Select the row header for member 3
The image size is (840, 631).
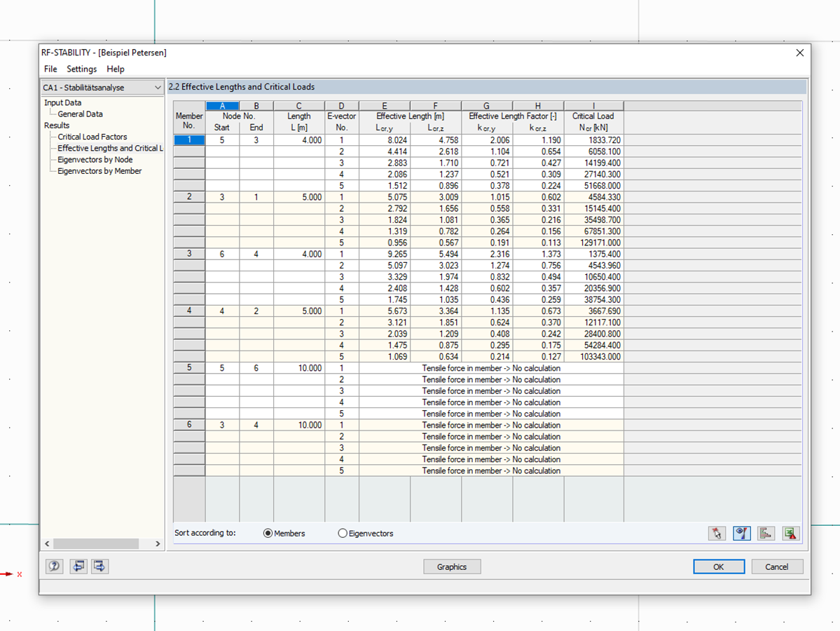[x=189, y=254]
